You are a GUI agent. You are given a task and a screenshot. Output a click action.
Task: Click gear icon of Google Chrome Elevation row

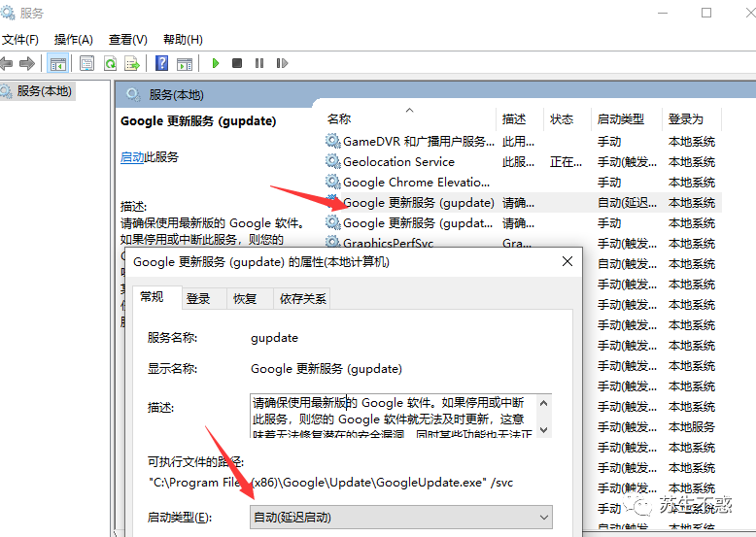(x=332, y=182)
